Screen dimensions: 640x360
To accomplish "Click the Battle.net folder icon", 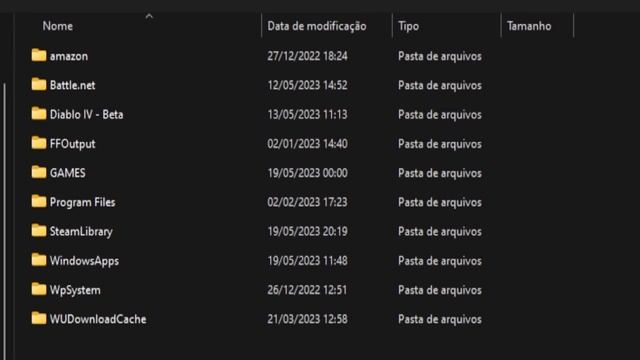I will (x=39, y=84).
